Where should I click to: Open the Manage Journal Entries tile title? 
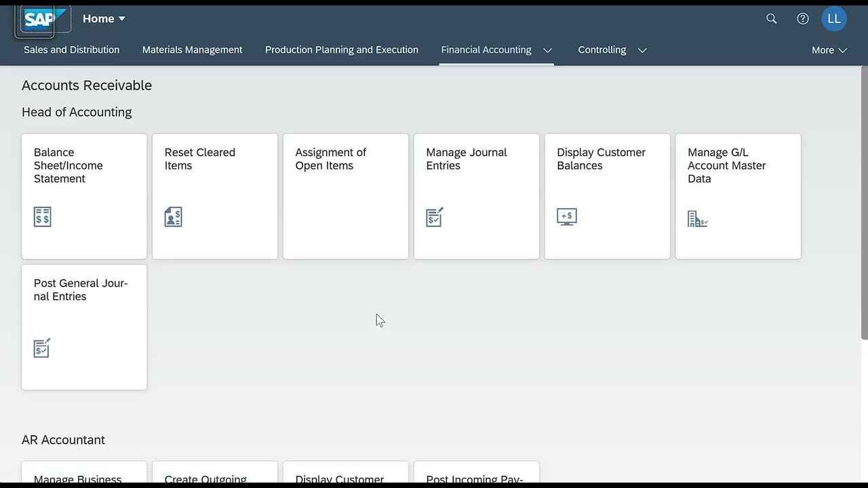click(x=467, y=159)
